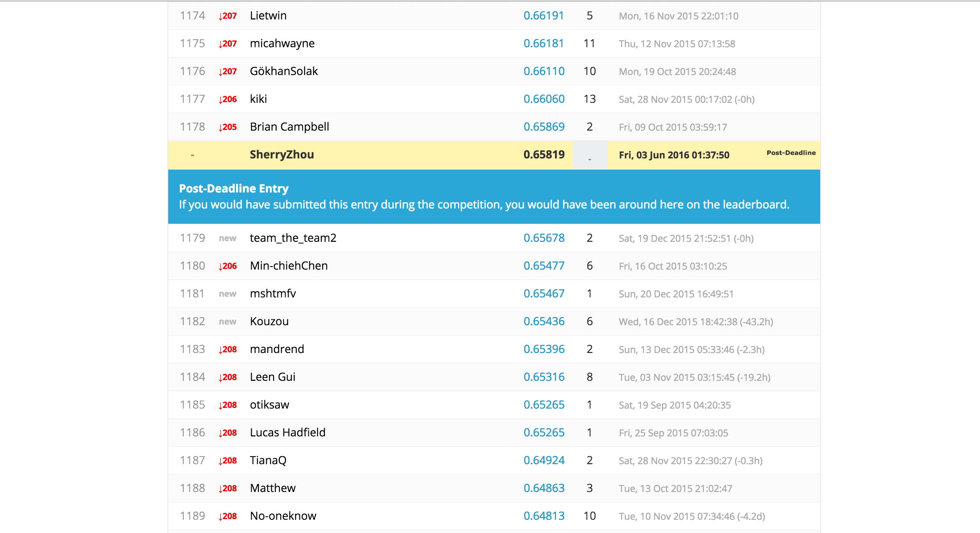Open Lucas Hadfield's name
Viewport: 980px width, 533px height.
pos(287,432)
